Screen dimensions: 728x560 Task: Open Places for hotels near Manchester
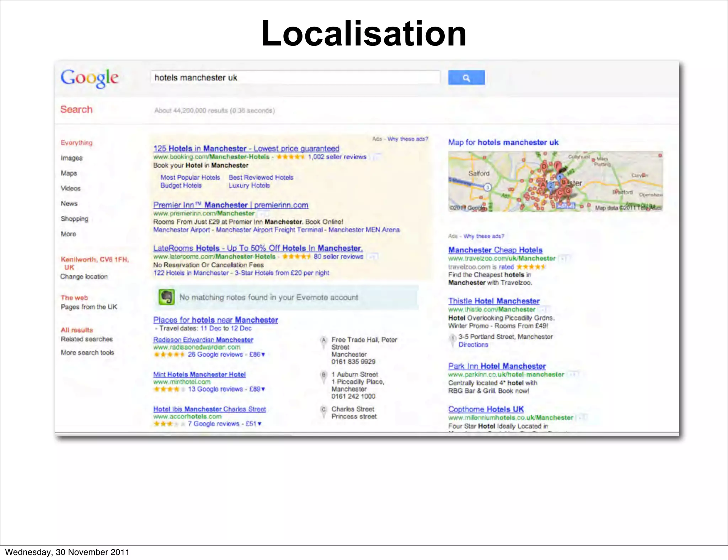pyautogui.click(x=216, y=320)
